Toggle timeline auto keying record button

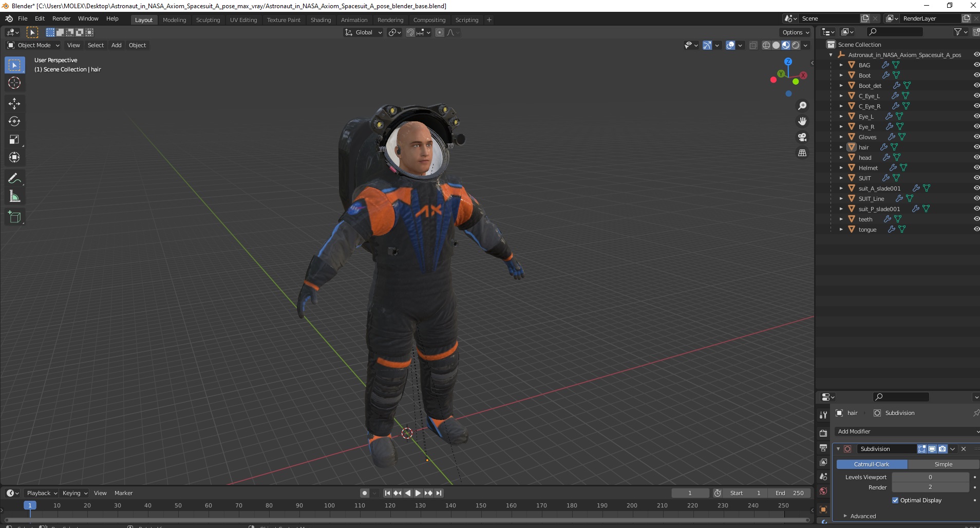pos(365,493)
